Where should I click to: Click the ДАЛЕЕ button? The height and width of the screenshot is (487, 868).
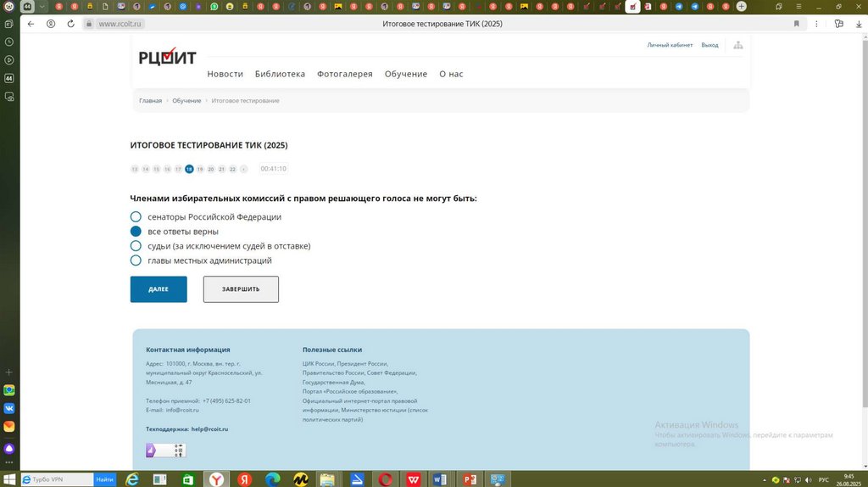point(159,289)
